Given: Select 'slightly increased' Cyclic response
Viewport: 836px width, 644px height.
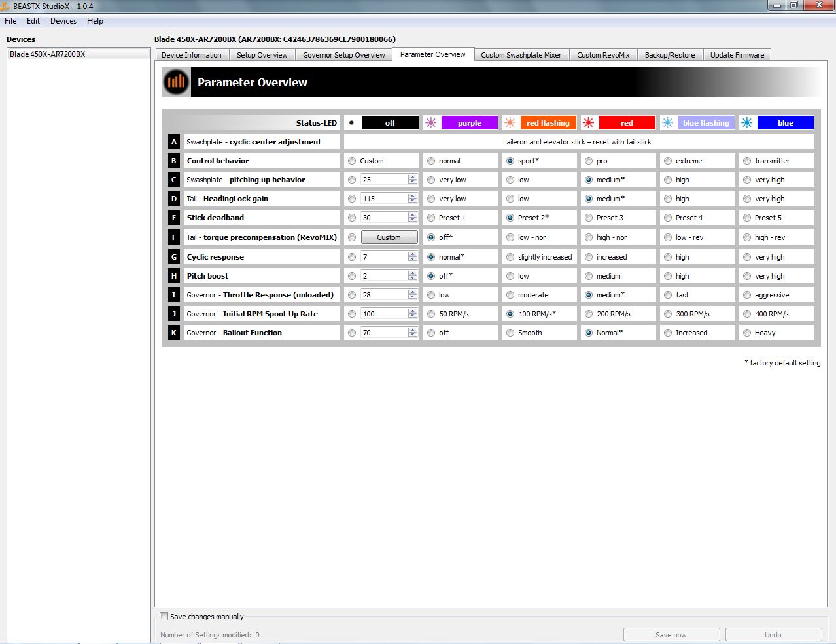Looking at the screenshot, I should (510, 257).
